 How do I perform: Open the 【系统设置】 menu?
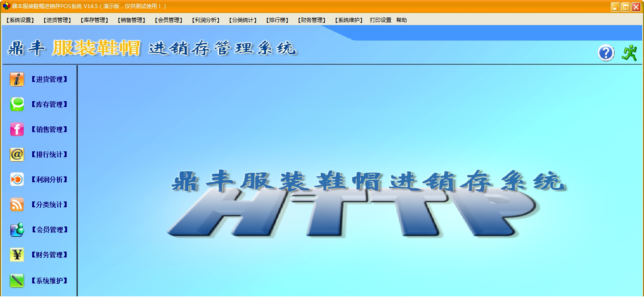20,20
